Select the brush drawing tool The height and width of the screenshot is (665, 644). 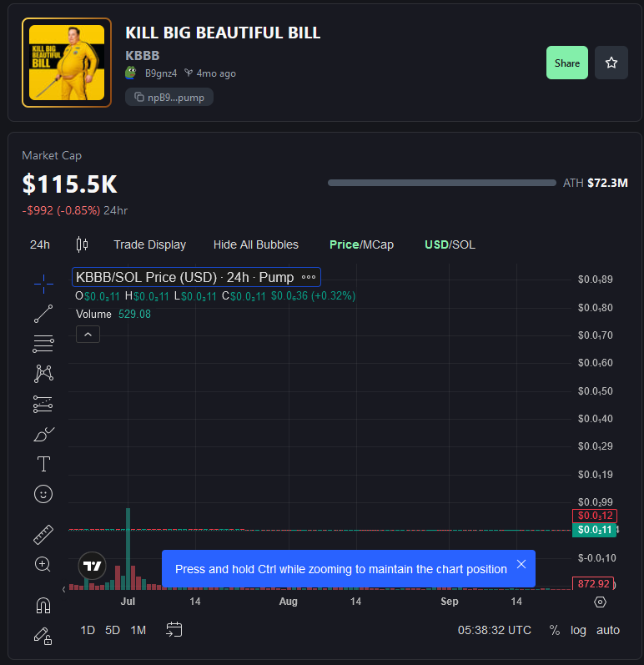pyautogui.click(x=43, y=434)
